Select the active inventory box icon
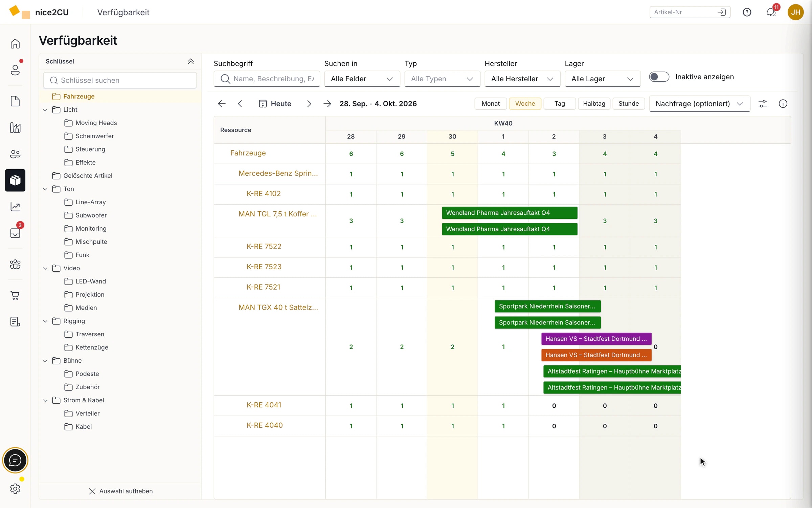This screenshot has height=508, width=812. 15,180
